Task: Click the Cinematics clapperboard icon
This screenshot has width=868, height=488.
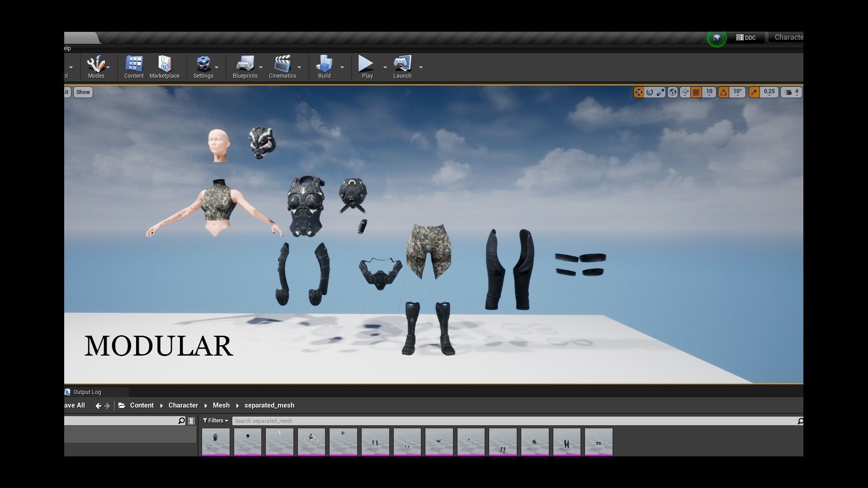Action: pyautogui.click(x=282, y=67)
